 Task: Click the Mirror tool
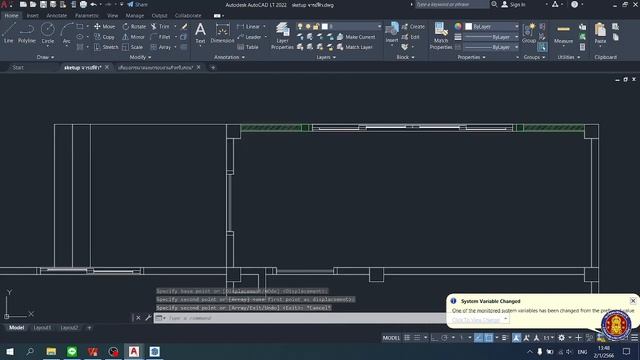click(133, 37)
